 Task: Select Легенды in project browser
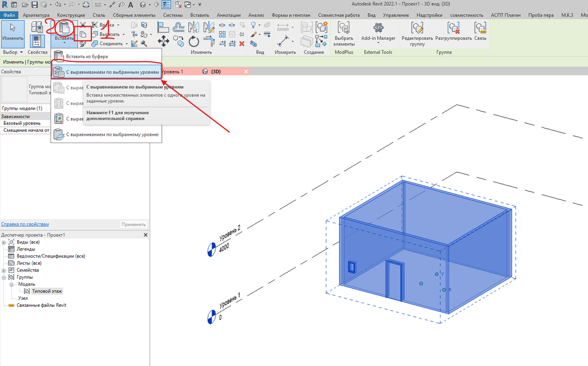tap(25, 249)
